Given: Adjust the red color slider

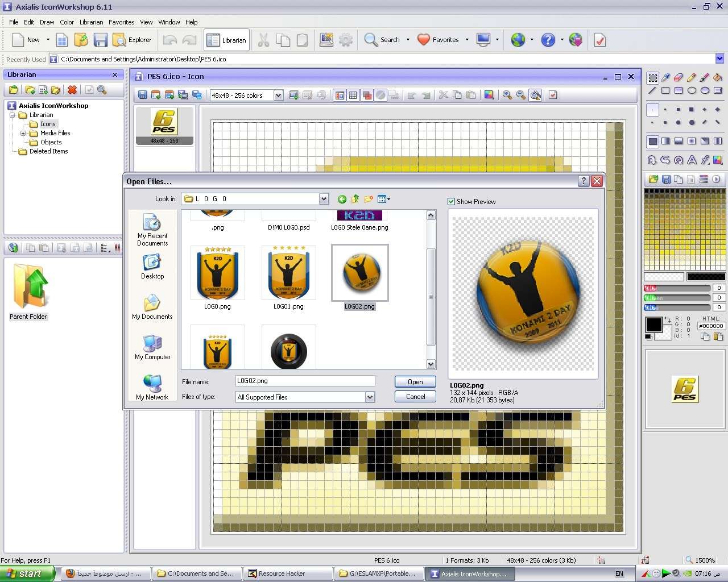Looking at the screenshot, I should (x=677, y=288).
